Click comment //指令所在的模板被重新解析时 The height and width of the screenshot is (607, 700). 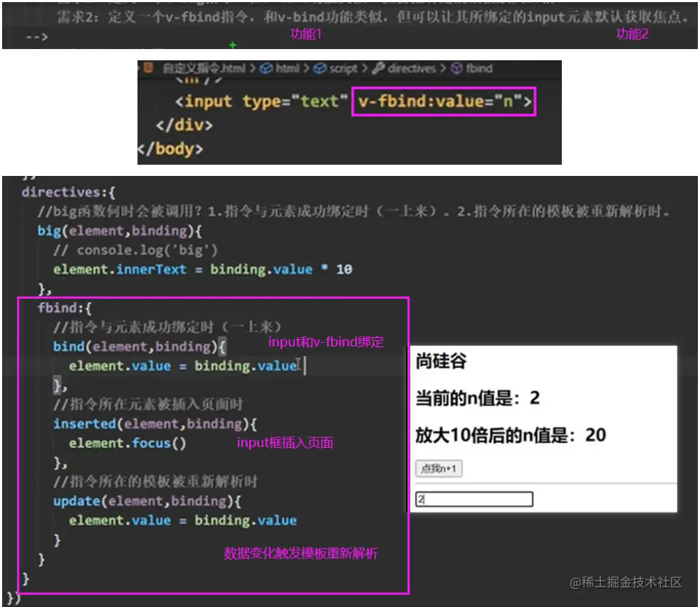click(155, 482)
